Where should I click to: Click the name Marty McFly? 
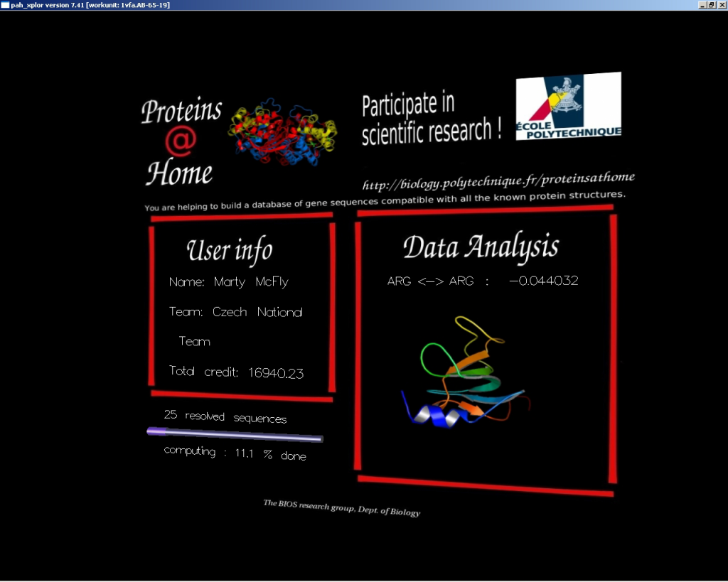point(251,282)
